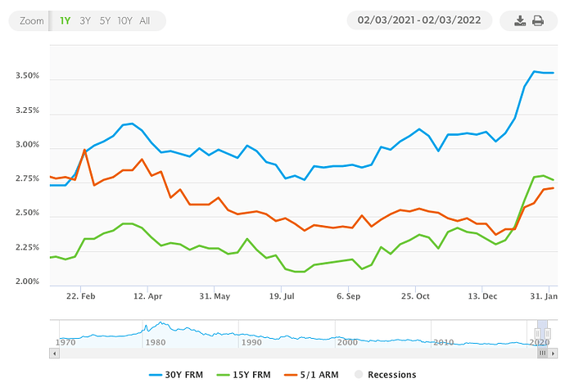Click the navigator scrollbar track near 2000
565x392 pixels.
point(348,354)
